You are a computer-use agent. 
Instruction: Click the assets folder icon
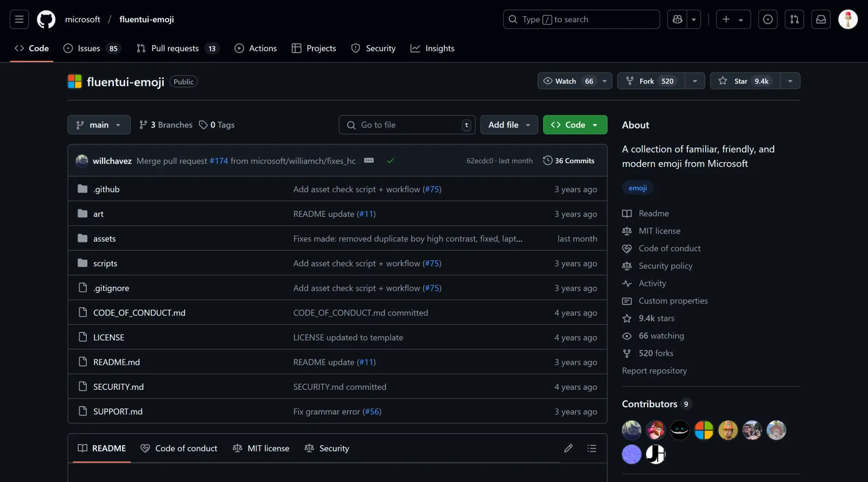coord(82,238)
